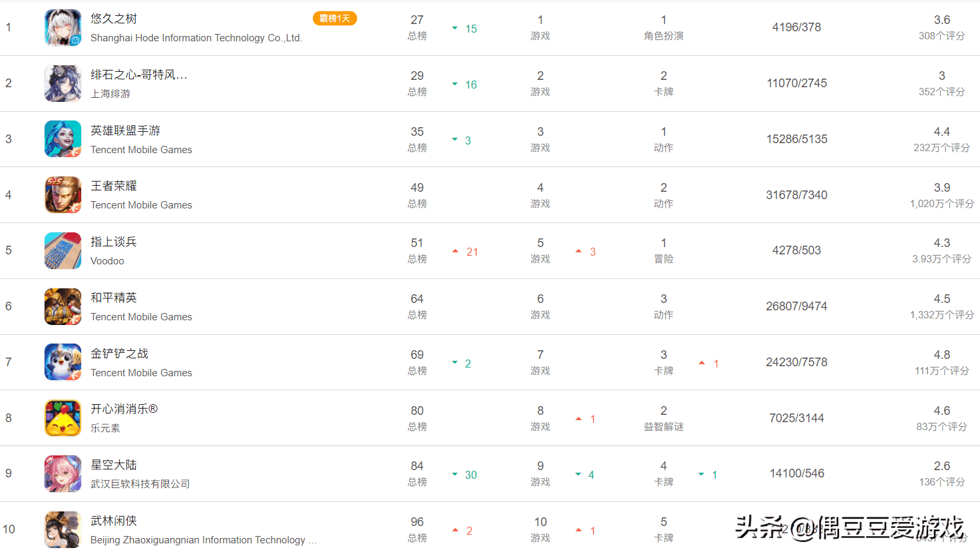Open the 金铲铲之战 app icon

coord(63,362)
